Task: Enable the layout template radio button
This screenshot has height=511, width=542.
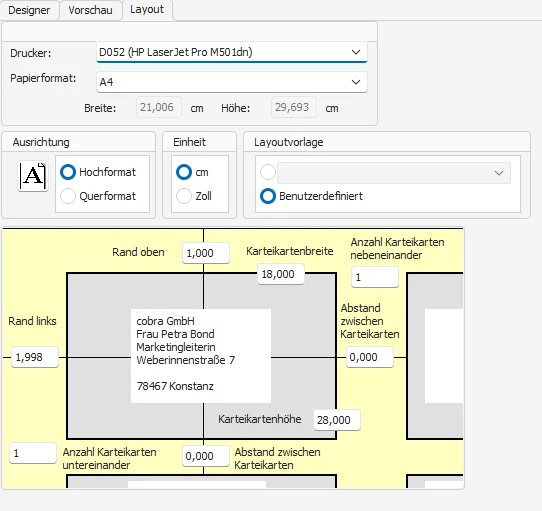Action: pyautogui.click(x=268, y=172)
